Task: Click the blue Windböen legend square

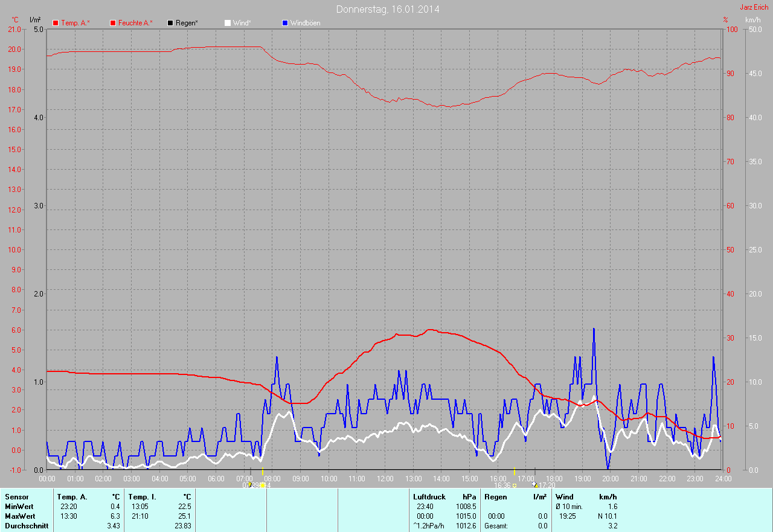Action: click(285, 23)
